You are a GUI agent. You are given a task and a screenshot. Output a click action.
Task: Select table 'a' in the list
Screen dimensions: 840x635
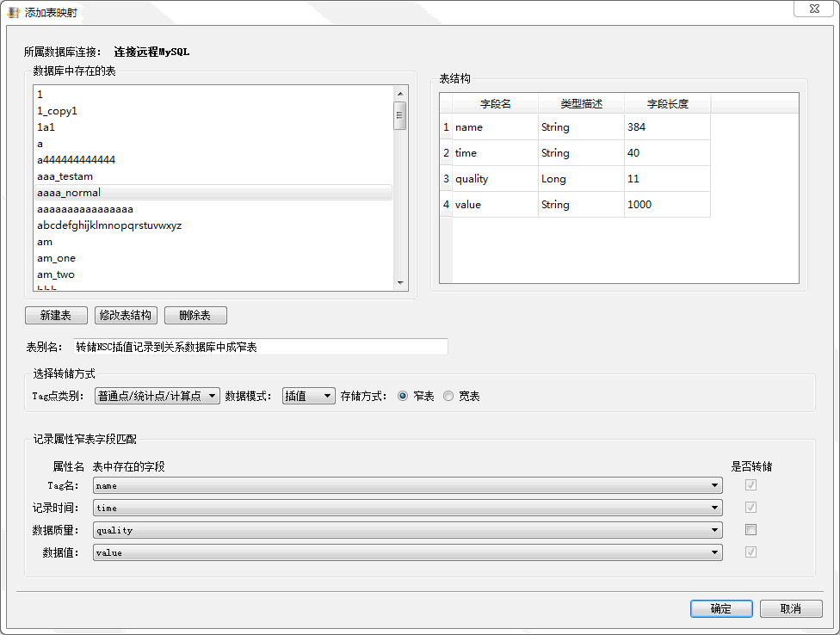pos(213,144)
